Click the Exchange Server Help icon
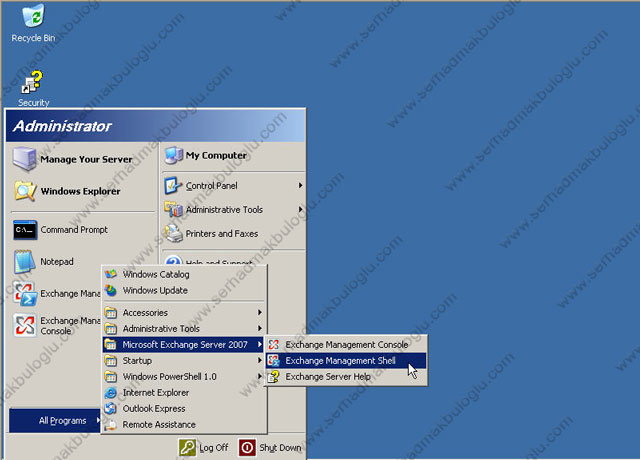 point(273,376)
